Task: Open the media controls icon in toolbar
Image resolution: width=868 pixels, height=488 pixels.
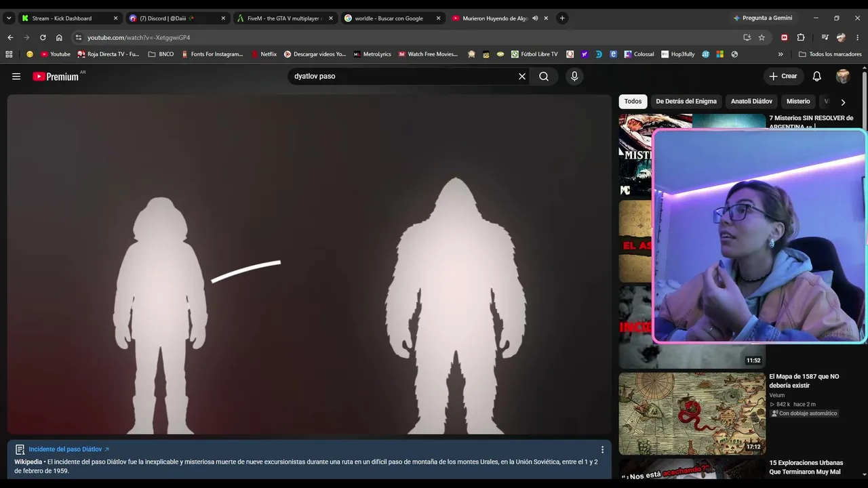Action: [825, 37]
